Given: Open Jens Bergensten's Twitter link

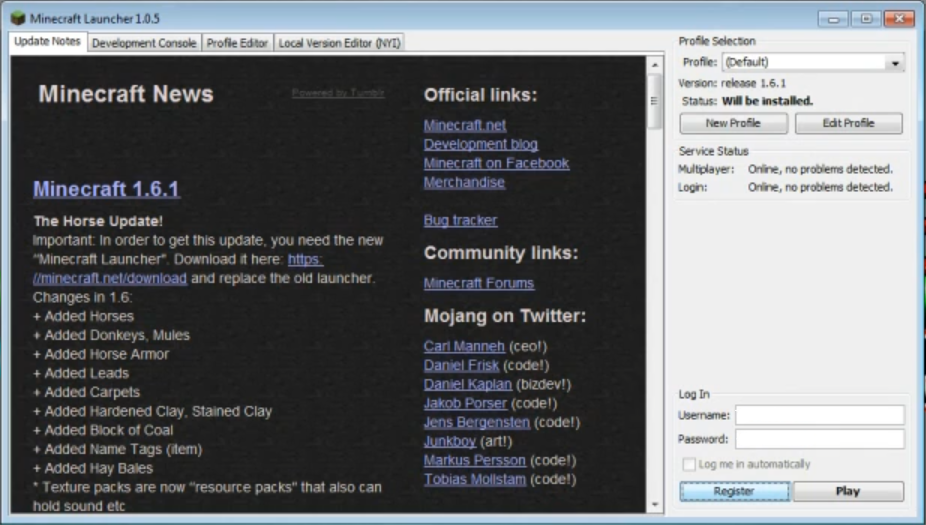Looking at the screenshot, I should coord(477,422).
